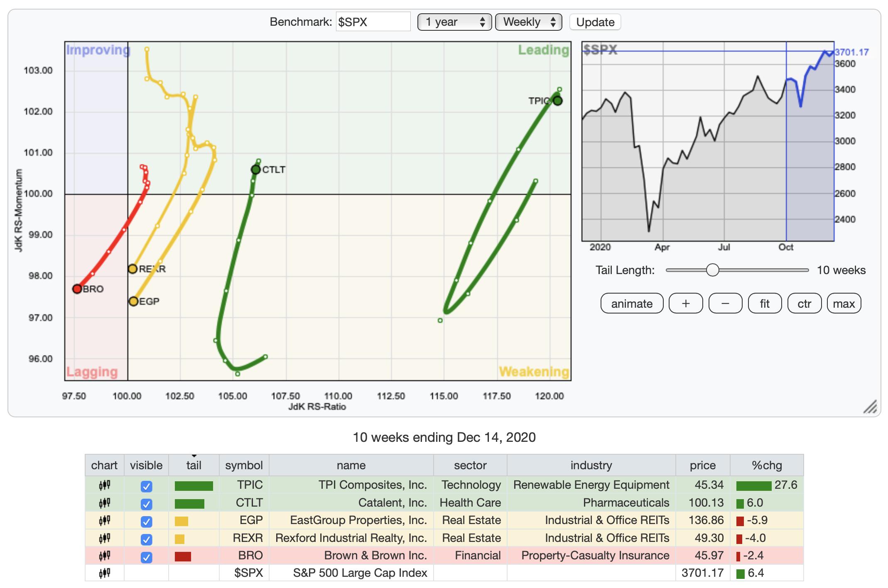Sort table by price column
The width and height of the screenshot is (888, 588).
pyautogui.click(x=703, y=465)
